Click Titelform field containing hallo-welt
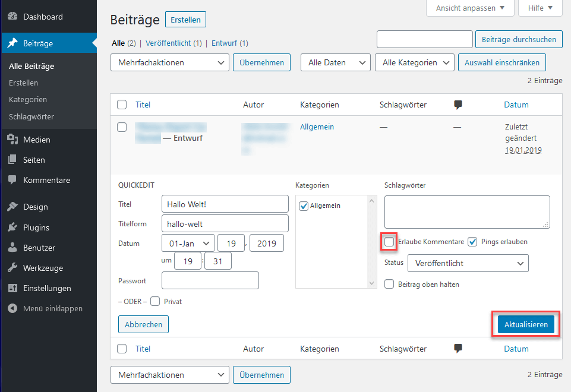Viewport: 571px width, 392px height. tap(225, 223)
